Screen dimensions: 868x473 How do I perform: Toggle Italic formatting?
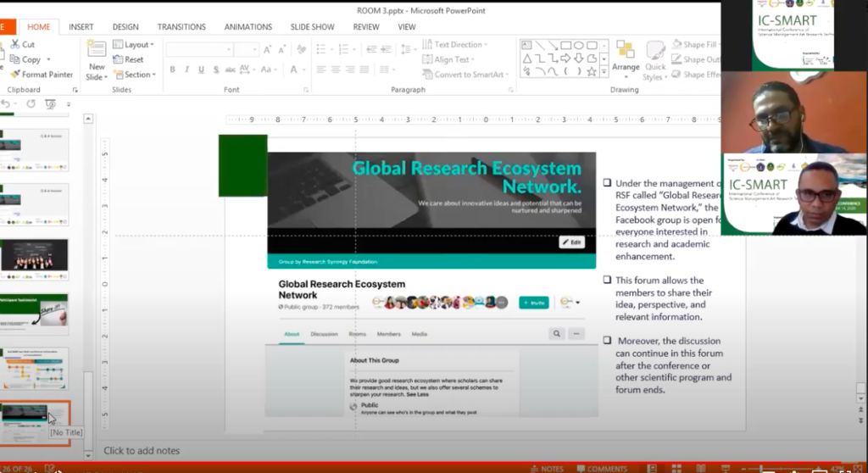(186, 70)
